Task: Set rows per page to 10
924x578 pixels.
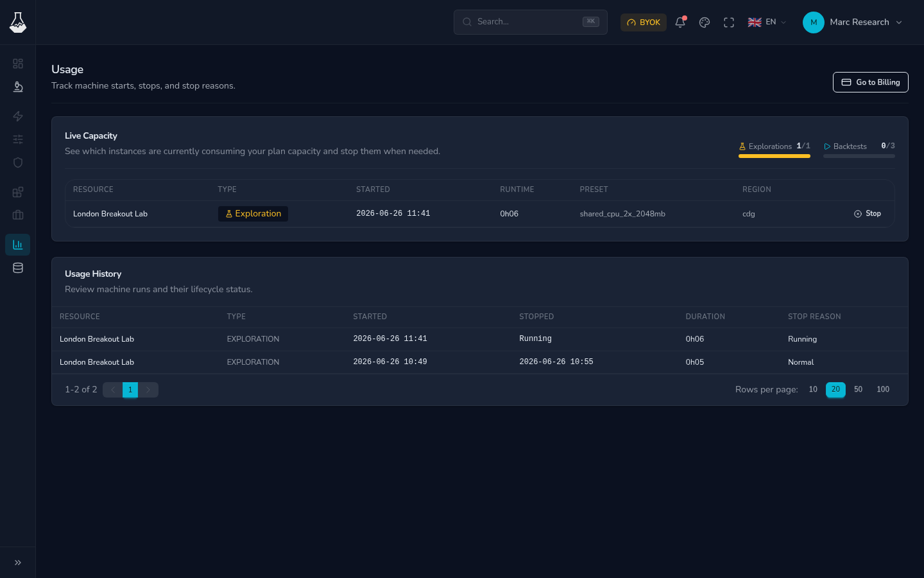Action: (x=813, y=390)
